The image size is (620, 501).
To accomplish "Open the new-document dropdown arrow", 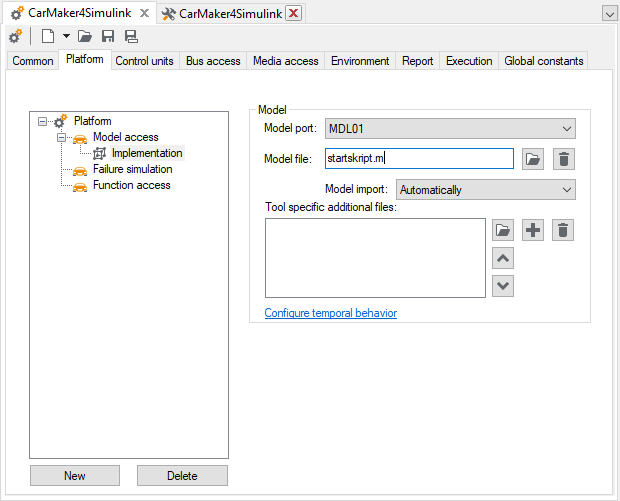I will (x=66, y=36).
